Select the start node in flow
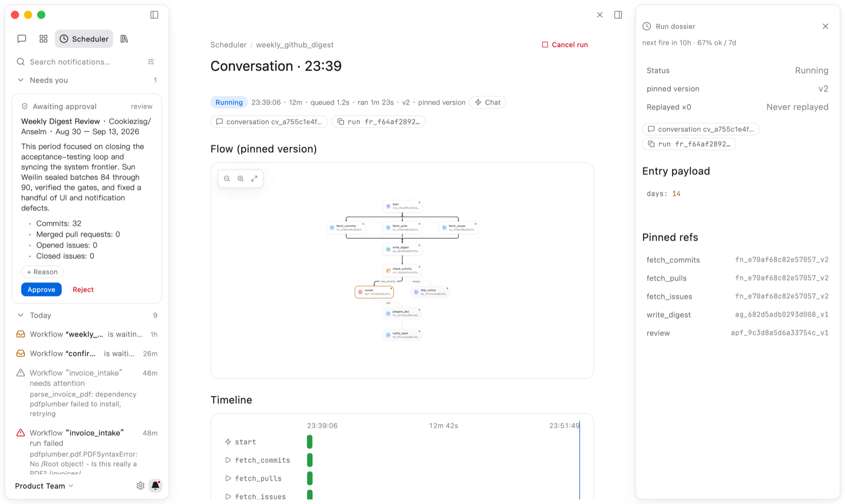Viewport: 845px width, 504px height. point(402,206)
